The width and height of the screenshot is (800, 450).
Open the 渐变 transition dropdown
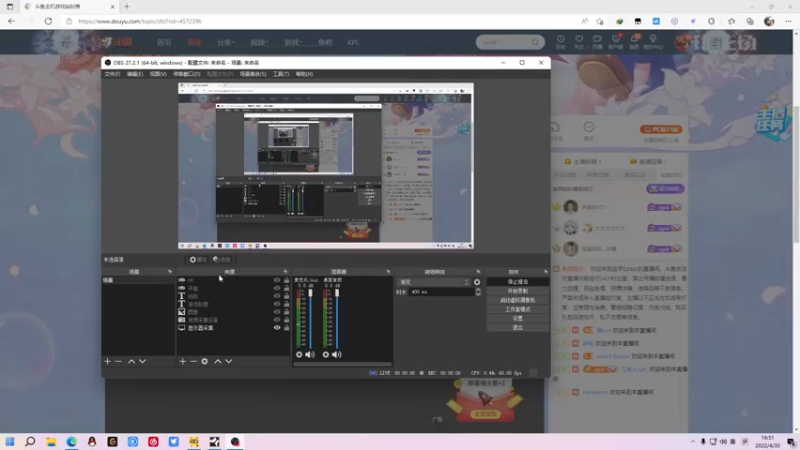[x=434, y=282]
